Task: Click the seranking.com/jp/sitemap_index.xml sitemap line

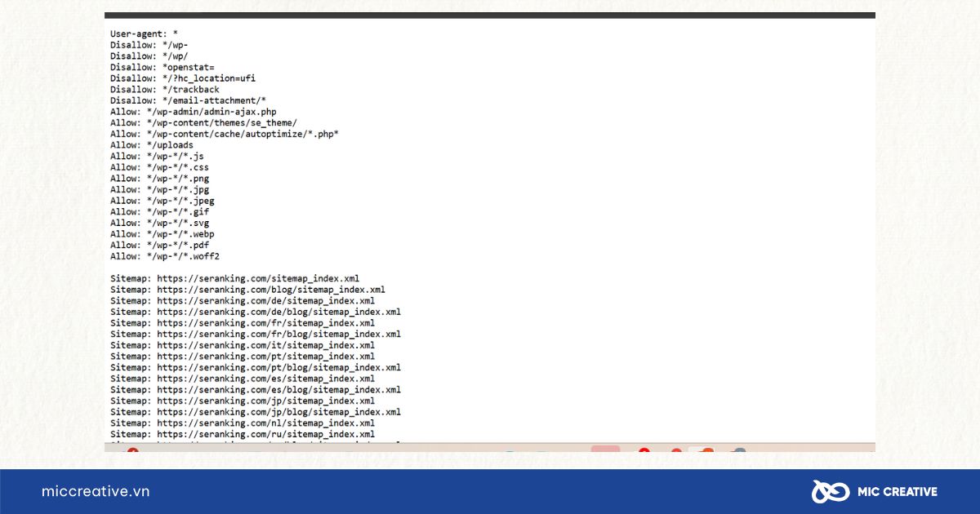Action: [x=243, y=401]
